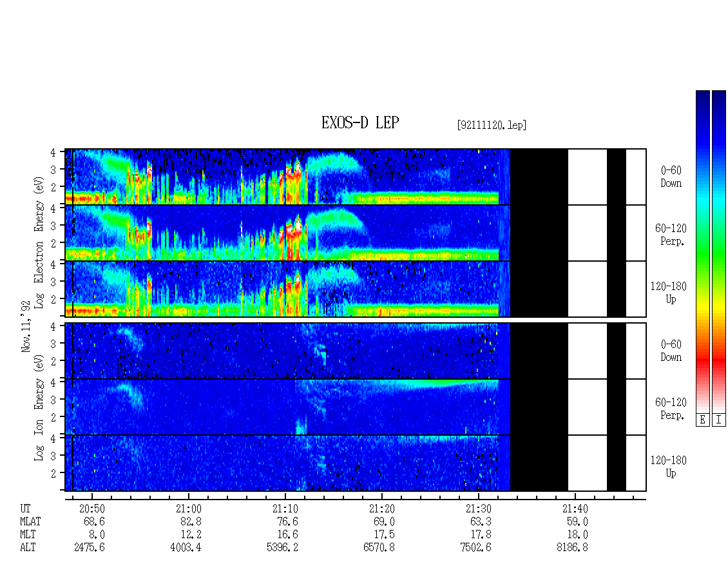The width and height of the screenshot is (728, 564).
Task: Open the ion 60-120 Perp. spectrogram panel
Action: click(x=356, y=407)
